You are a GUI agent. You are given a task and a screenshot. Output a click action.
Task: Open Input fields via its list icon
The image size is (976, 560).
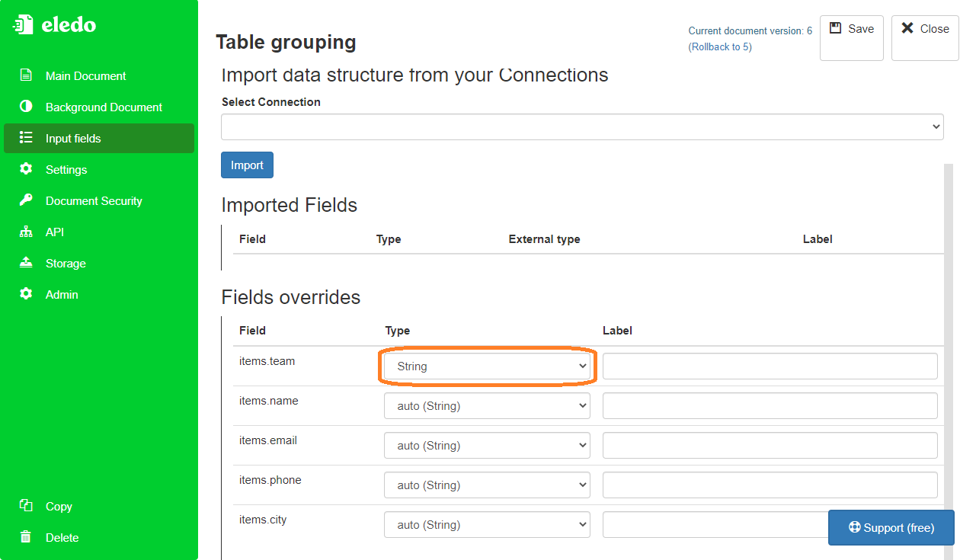[x=27, y=138]
